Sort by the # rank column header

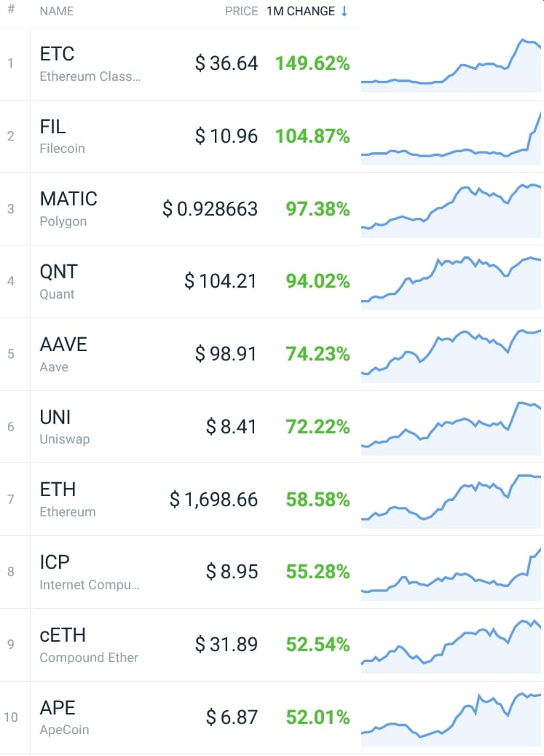[x=11, y=9]
